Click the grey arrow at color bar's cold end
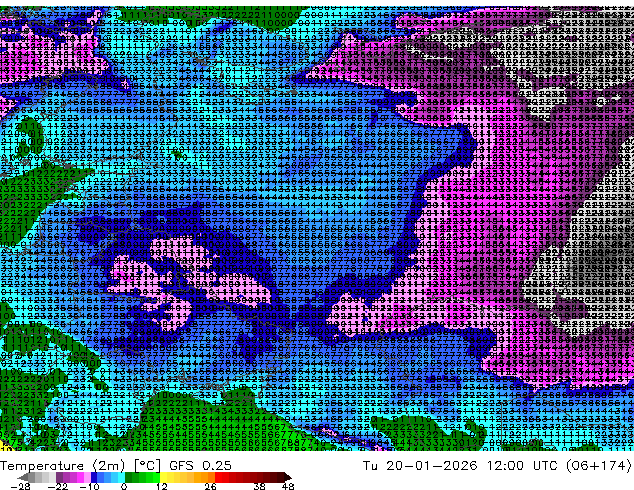Screen dimensions: 634x490 [x=22, y=477]
